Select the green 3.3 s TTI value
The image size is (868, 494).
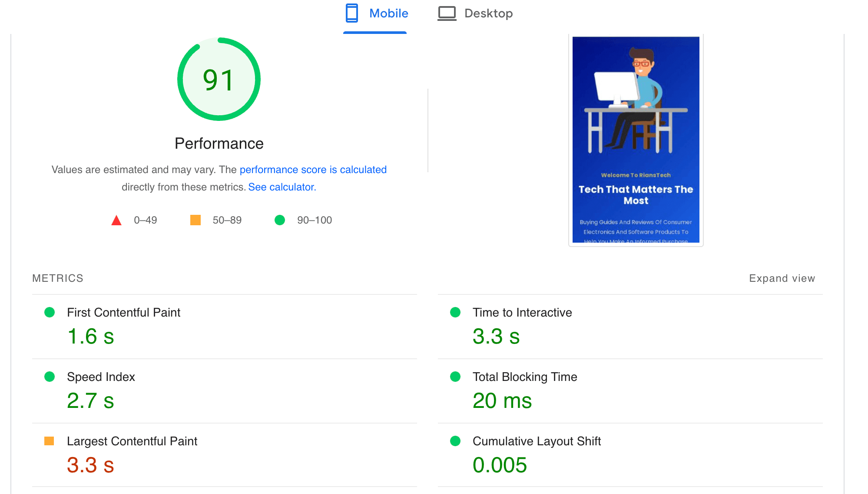coord(496,337)
